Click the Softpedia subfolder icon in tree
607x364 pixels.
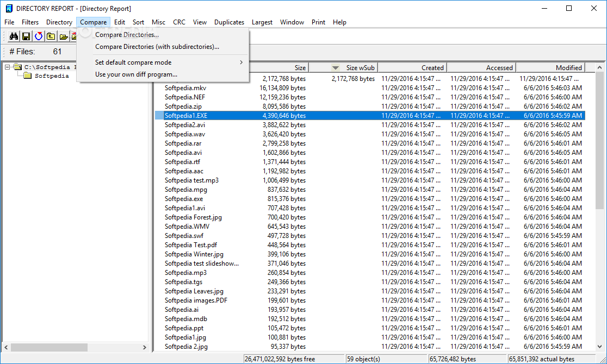pyautogui.click(x=28, y=76)
